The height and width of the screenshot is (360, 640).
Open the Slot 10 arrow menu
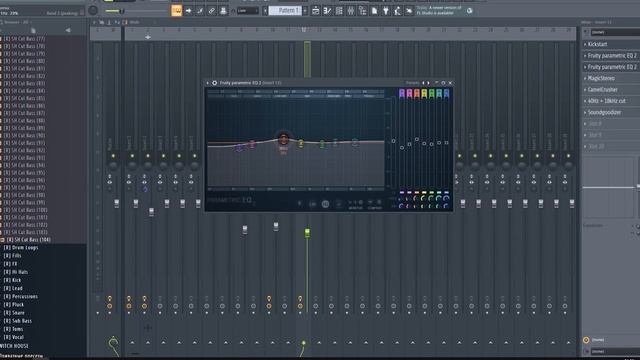(x=585, y=147)
